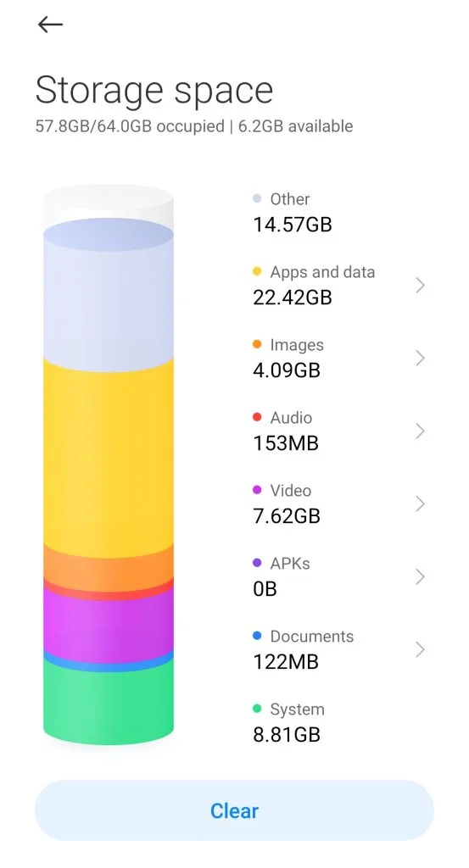This screenshot has width=469, height=868.
Task: Tap the magenta Video dot
Action: tap(257, 490)
